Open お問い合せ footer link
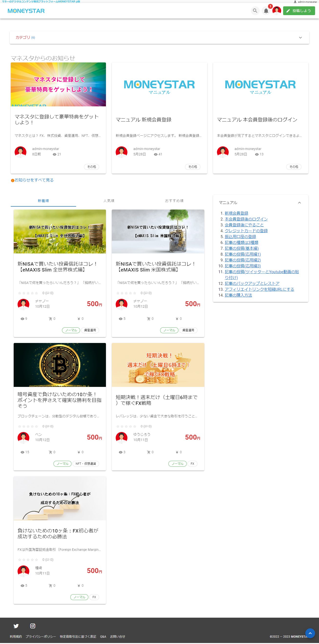Screen dimensions: 319x644 coord(118,637)
